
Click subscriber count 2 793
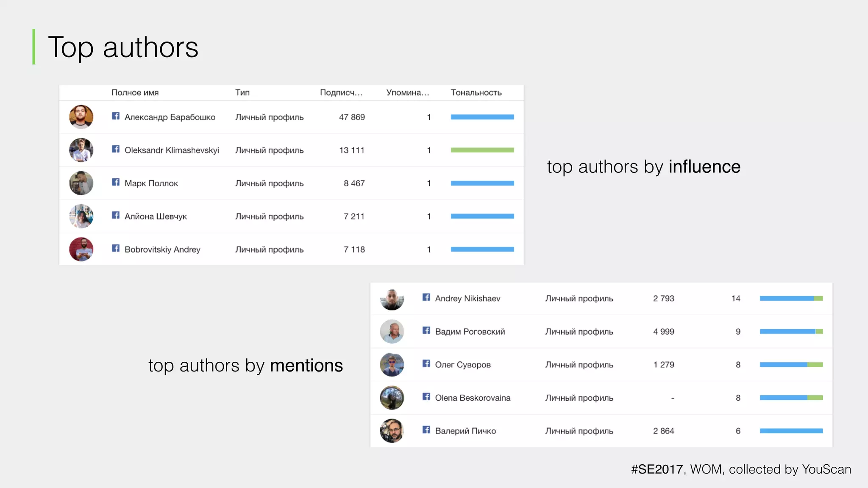point(664,299)
